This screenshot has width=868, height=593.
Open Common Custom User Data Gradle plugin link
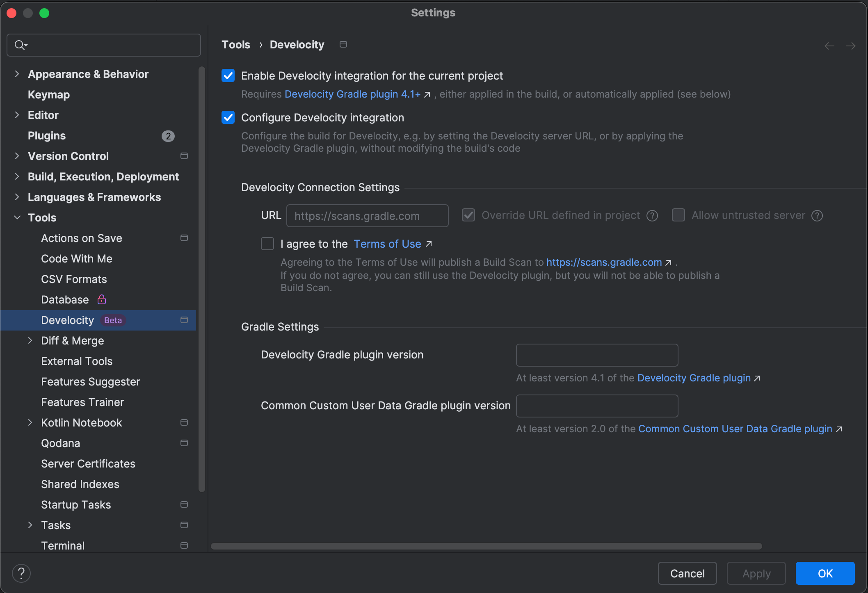pyautogui.click(x=735, y=429)
